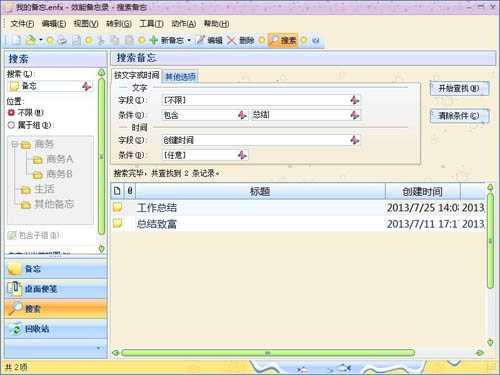Click the green plus 新备忘 icon

point(153,40)
